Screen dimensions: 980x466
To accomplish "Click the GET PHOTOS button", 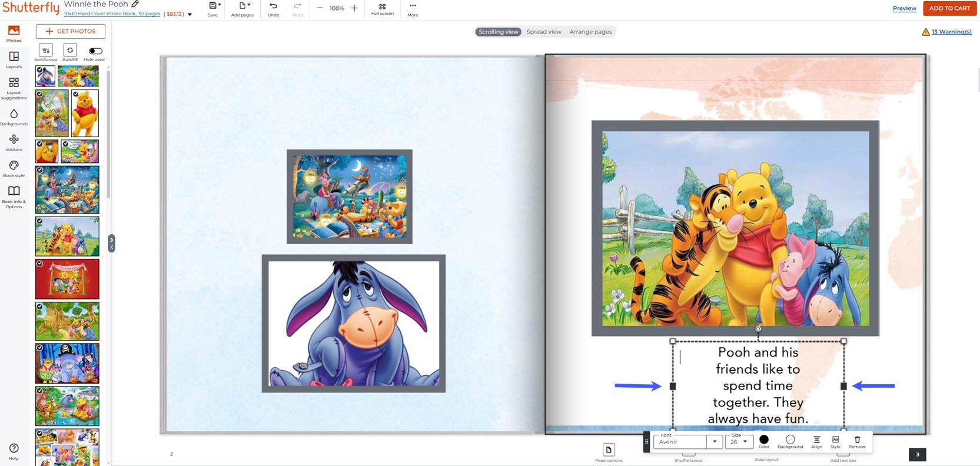I will tap(71, 31).
